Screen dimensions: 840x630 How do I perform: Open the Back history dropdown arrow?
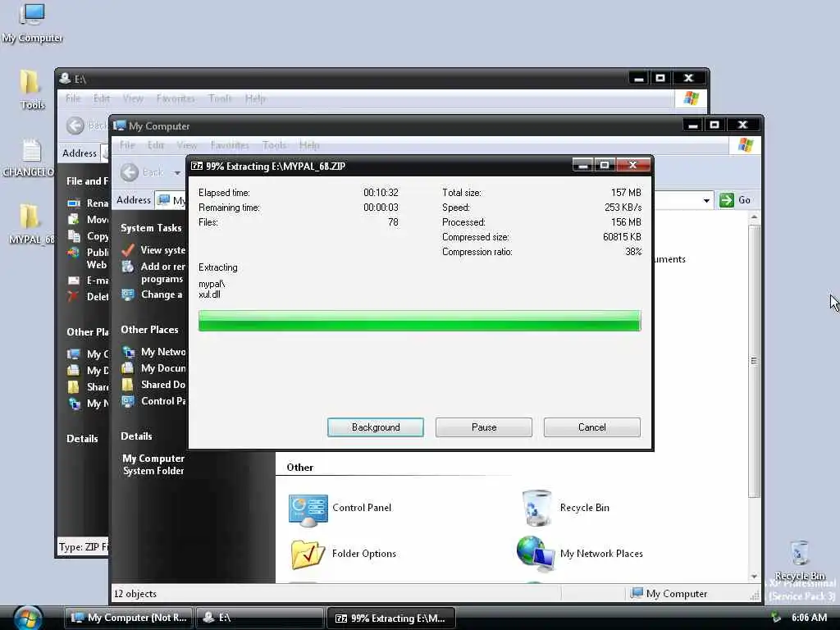click(x=177, y=172)
